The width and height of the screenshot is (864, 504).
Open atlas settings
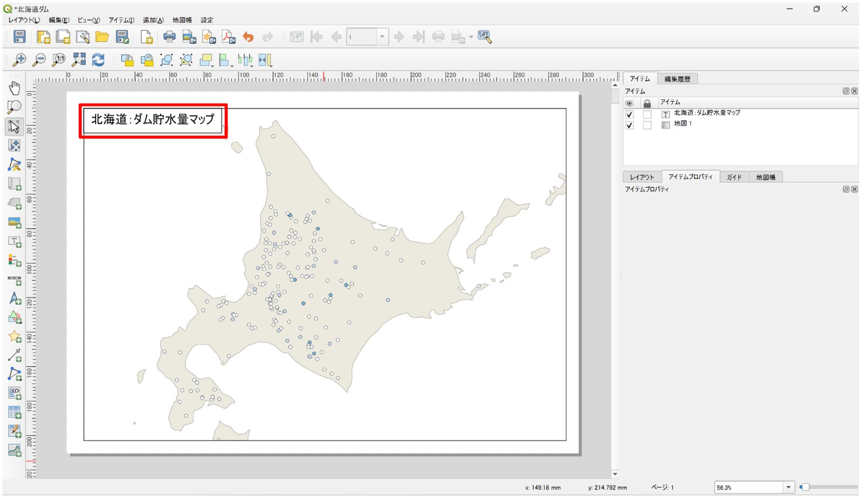pyautogui.click(x=484, y=37)
